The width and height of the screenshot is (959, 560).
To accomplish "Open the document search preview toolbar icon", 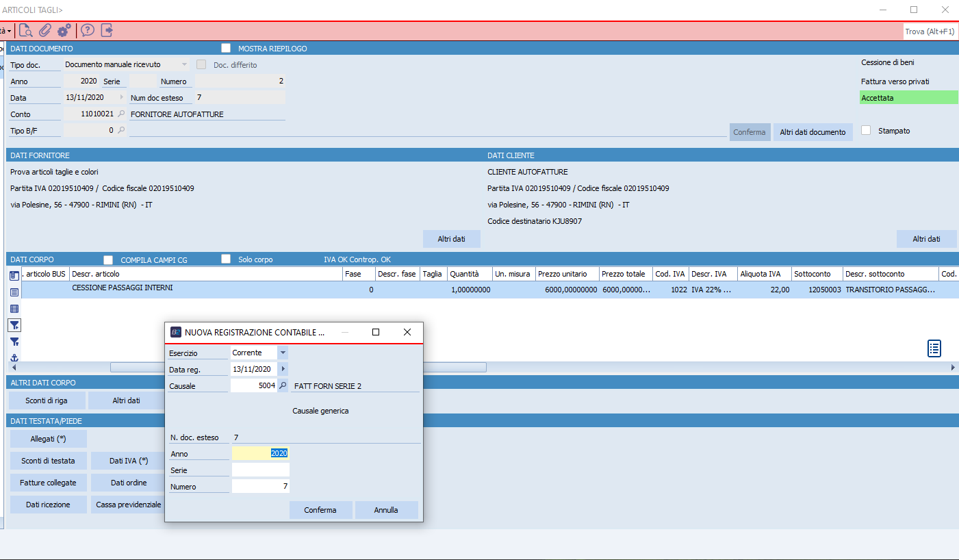I will tap(26, 30).
